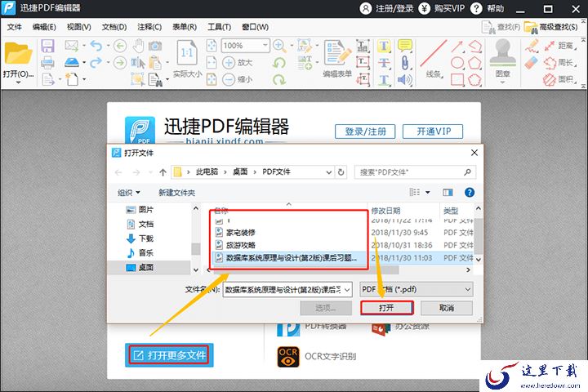The width and height of the screenshot is (588, 392).
Task: Click the Perimeter 周长 measuring tool
Action: coord(559,63)
